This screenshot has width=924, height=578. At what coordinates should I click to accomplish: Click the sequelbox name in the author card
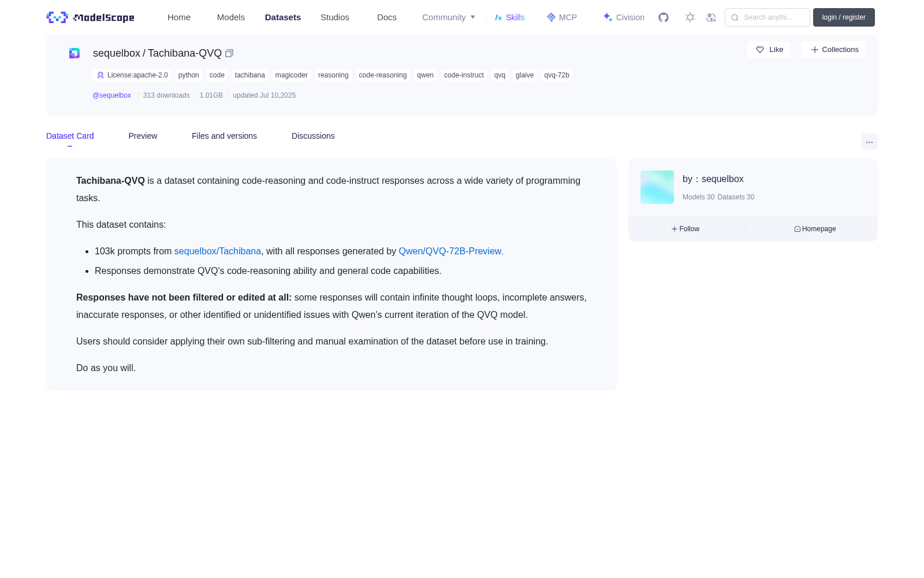[x=722, y=179]
